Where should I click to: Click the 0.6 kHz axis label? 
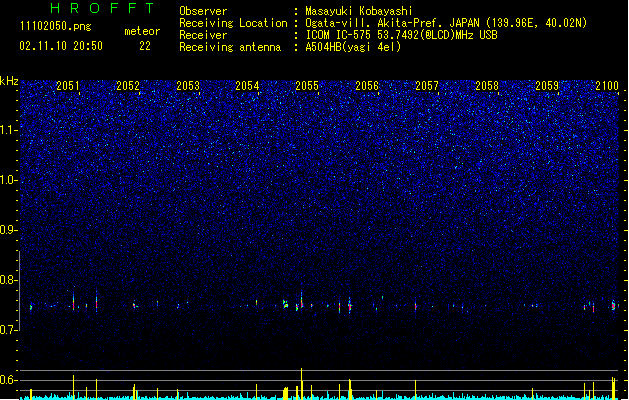click(9, 380)
